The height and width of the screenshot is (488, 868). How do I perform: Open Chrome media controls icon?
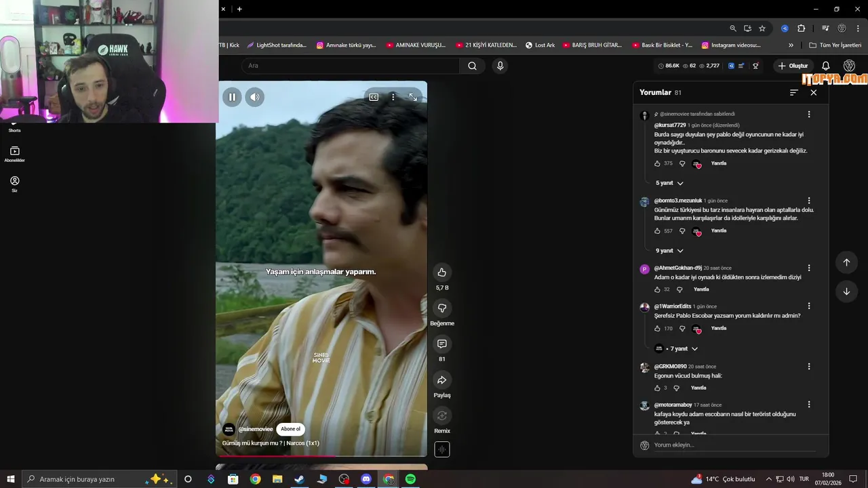pyautogui.click(x=825, y=28)
